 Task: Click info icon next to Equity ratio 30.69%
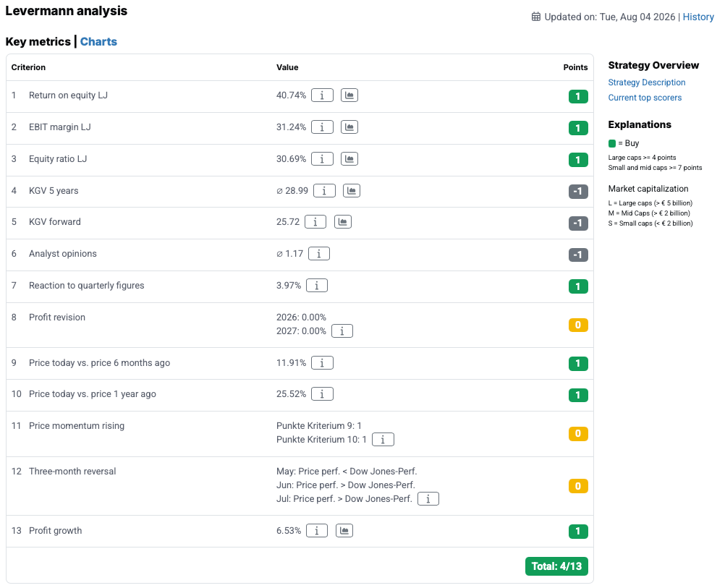tap(322, 159)
